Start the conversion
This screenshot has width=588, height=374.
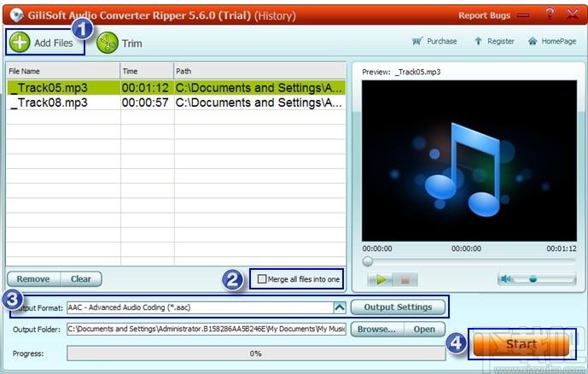point(521,344)
